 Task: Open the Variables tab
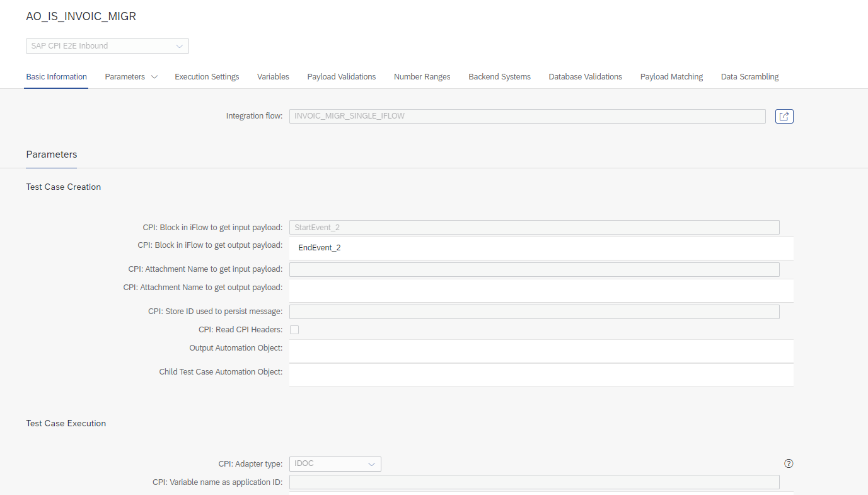point(273,77)
